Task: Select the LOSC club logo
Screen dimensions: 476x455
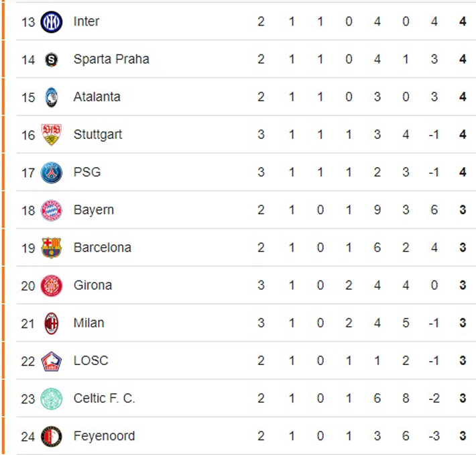Action: point(51,361)
